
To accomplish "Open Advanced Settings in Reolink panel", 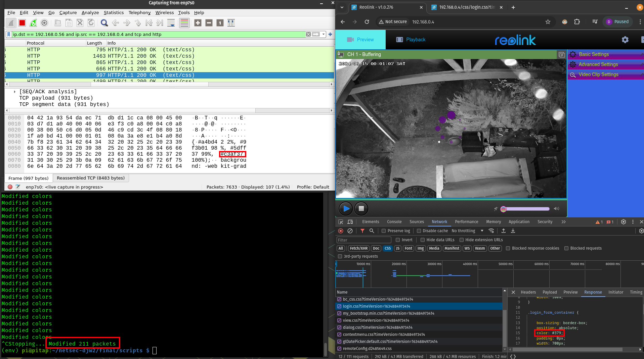I will point(598,64).
